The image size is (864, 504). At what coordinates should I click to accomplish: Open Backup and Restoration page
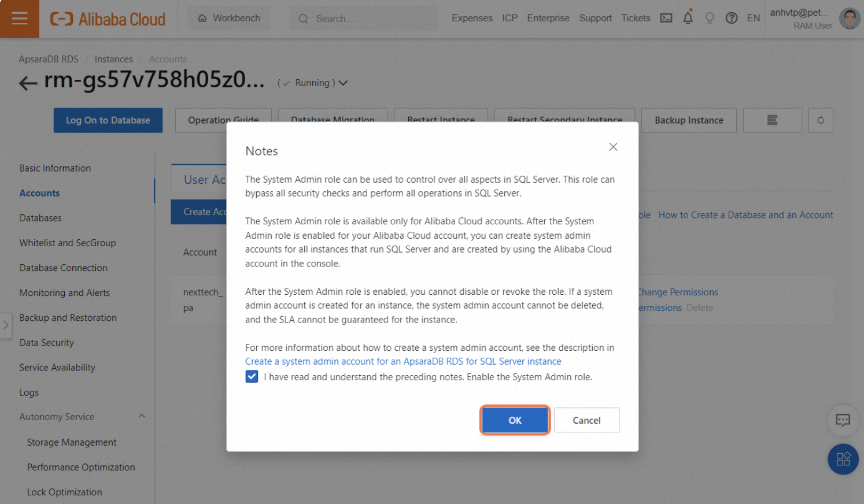[x=68, y=317]
